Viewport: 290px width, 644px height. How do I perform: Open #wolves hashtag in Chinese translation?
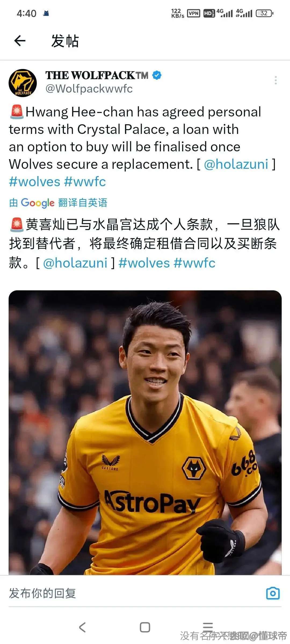(x=144, y=263)
